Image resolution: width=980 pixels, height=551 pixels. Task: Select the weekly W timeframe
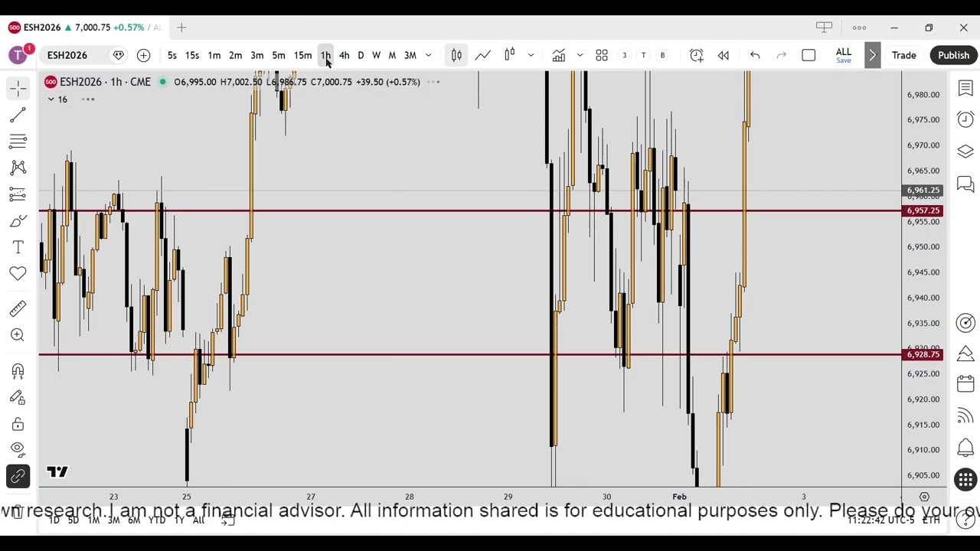pyautogui.click(x=376, y=55)
